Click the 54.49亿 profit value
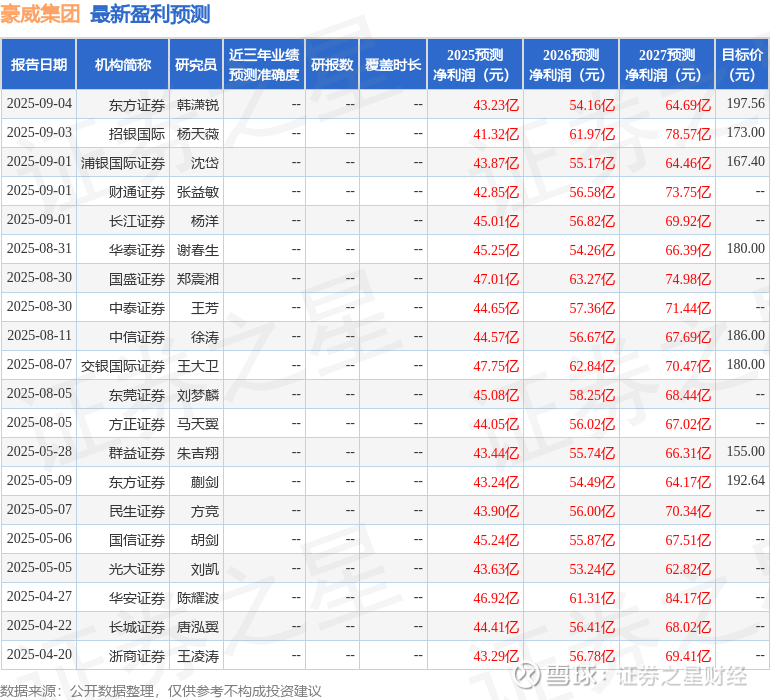Viewport: 770px width, 700px height. click(x=592, y=481)
